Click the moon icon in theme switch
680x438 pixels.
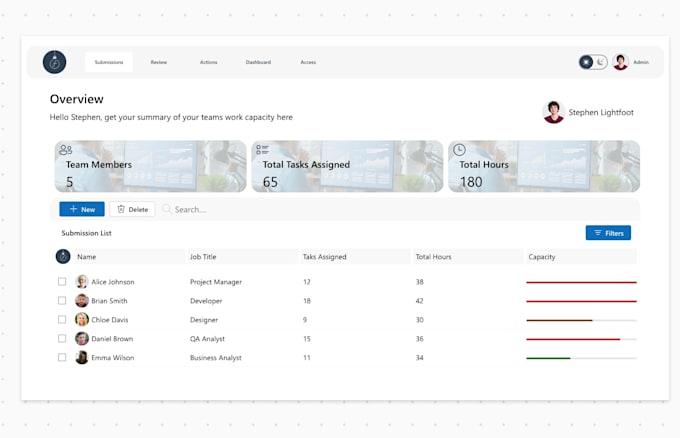point(601,62)
